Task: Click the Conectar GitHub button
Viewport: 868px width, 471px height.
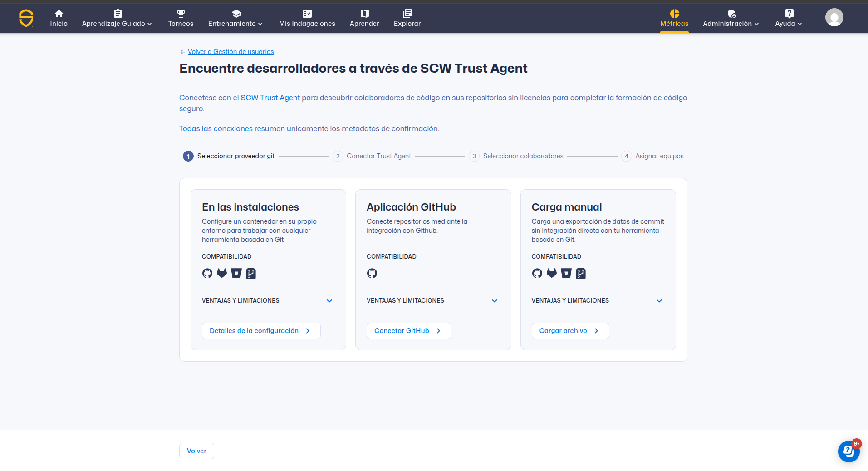Action: pos(408,331)
